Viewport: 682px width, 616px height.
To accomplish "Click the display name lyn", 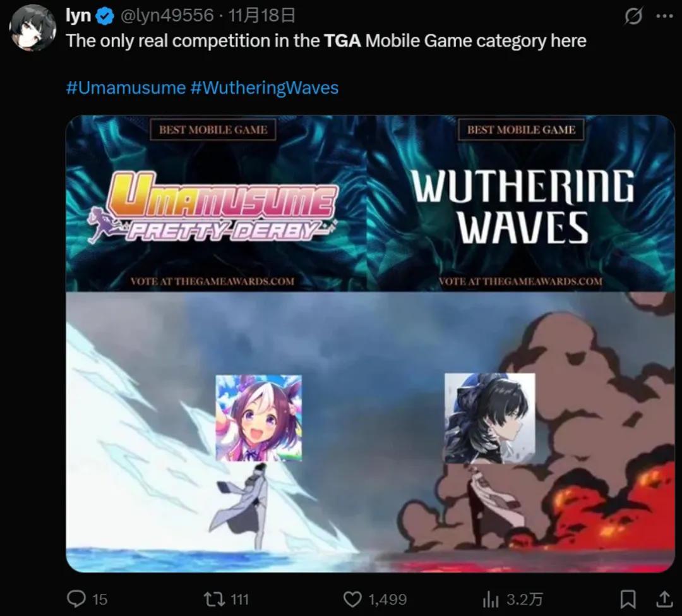I will pyautogui.click(x=78, y=16).
